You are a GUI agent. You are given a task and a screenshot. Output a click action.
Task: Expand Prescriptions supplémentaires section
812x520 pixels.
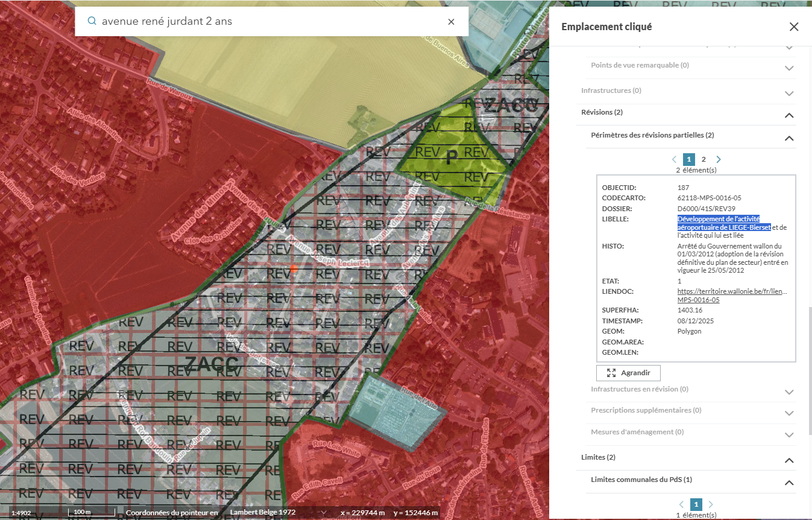click(788, 413)
